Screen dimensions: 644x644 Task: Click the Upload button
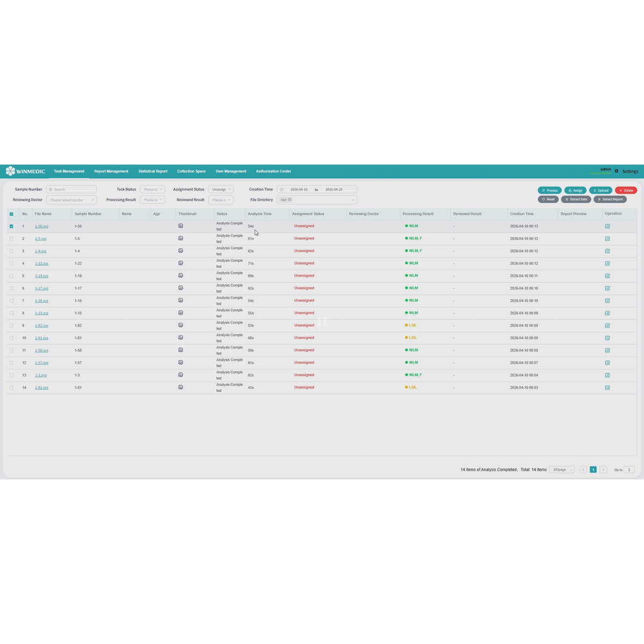tap(601, 191)
